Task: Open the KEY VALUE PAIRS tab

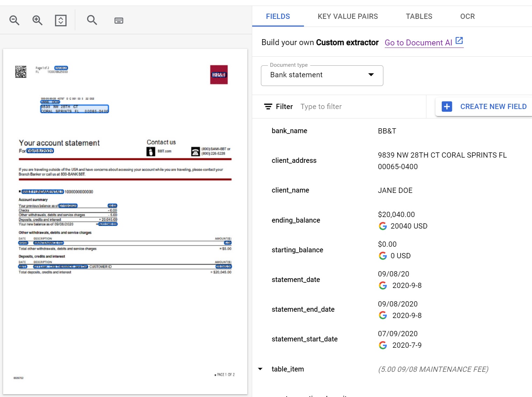Action: (x=348, y=16)
